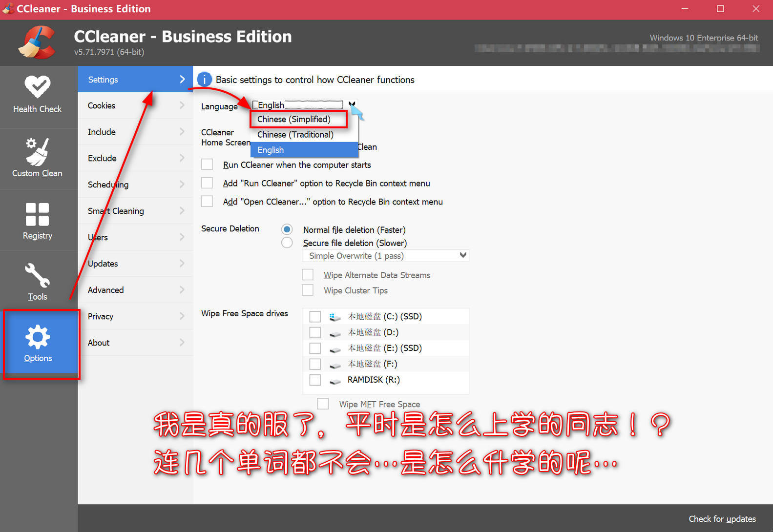
Task: Check the E: (SSD) drive box
Action: pyautogui.click(x=315, y=348)
